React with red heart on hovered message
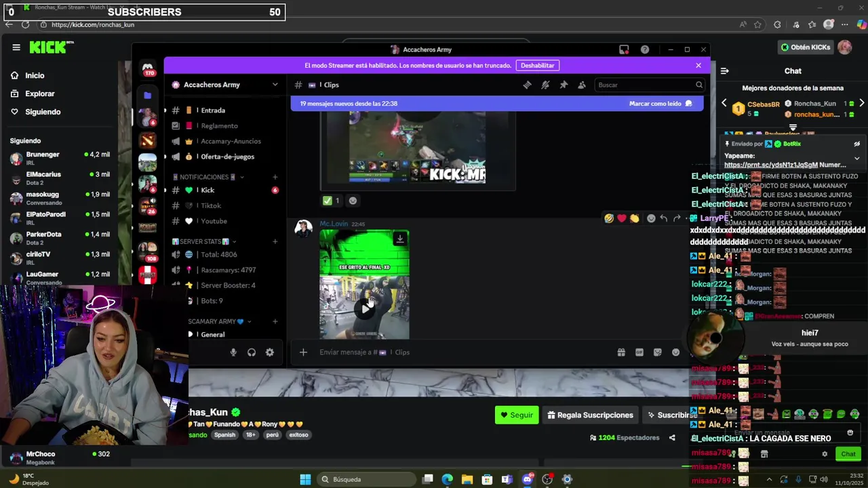Screen dimensions: 868x488 click(622, 218)
